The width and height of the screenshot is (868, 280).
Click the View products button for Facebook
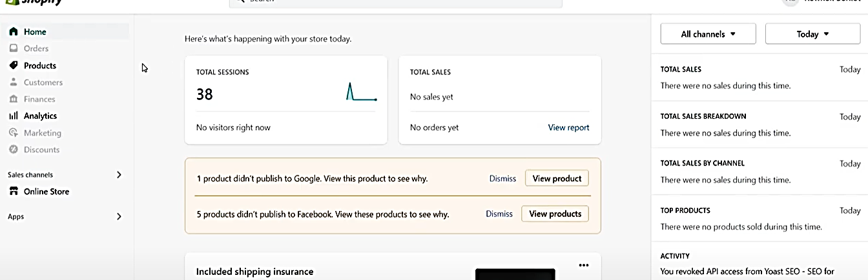pos(555,214)
